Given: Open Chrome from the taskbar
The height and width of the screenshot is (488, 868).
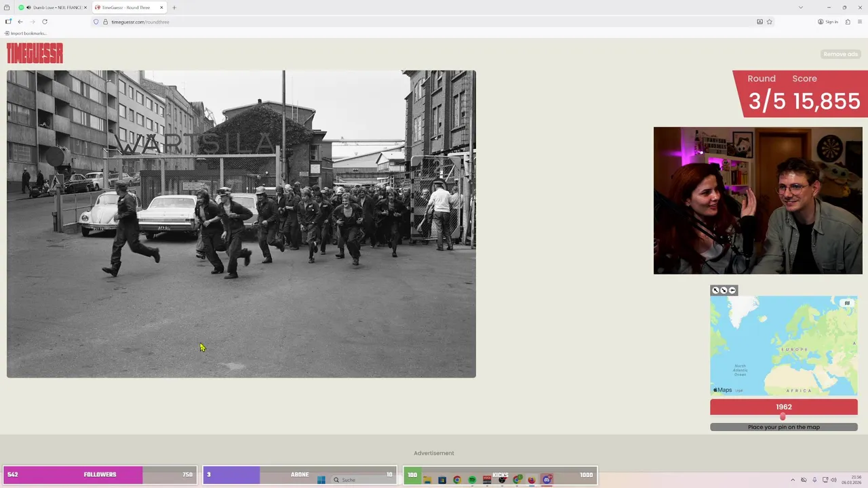Looking at the screenshot, I should point(457,480).
